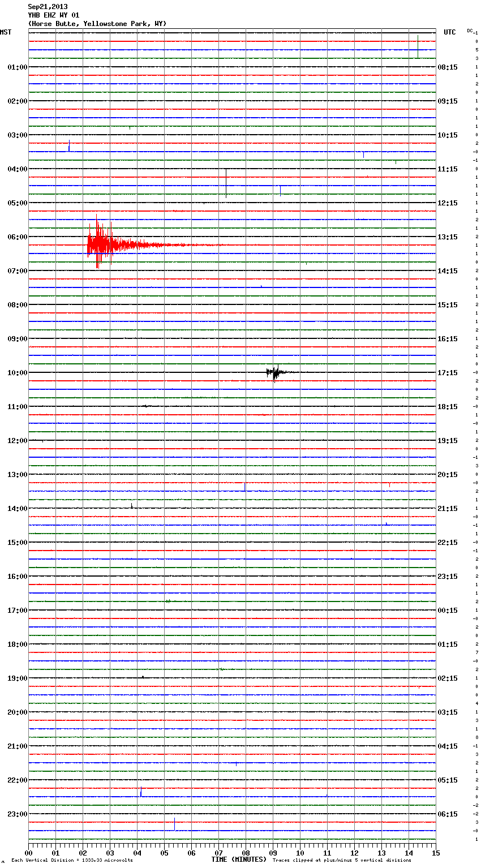Click minute tick label "09" on bottom axis
The width and height of the screenshot is (481, 868).
[x=273, y=853]
